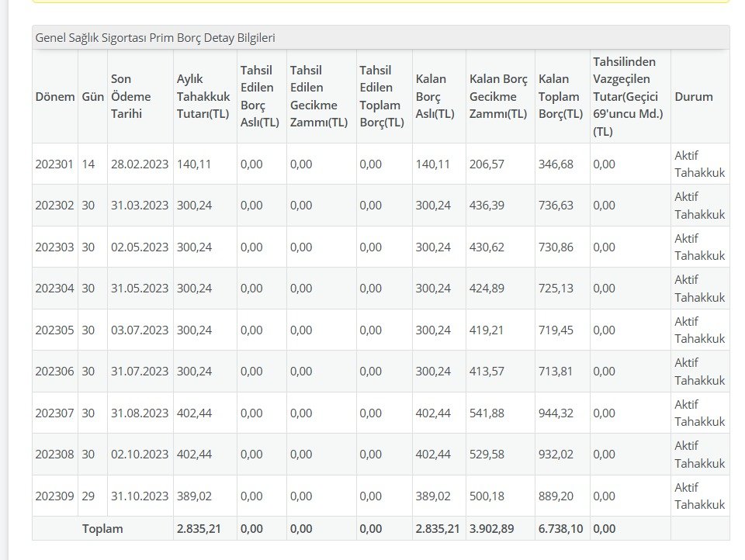
Task: Click the grand total 6.738,10
Action: (x=561, y=529)
